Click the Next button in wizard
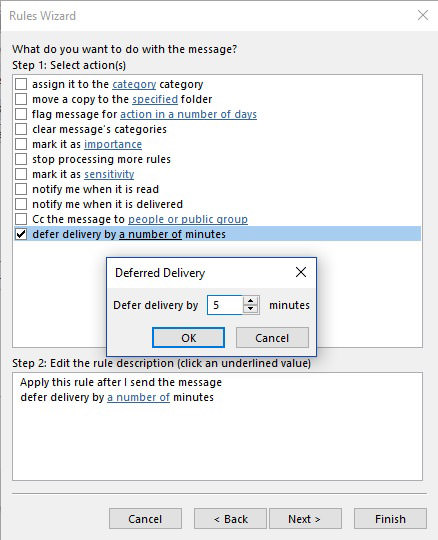 pyautogui.click(x=305, y=519)
